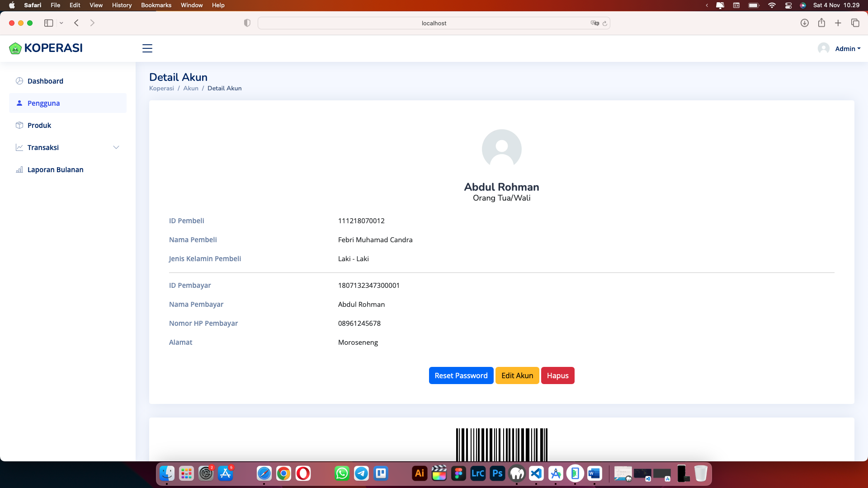
Task: Click the yellow Edit Akun button
Action: (x=517, y=375)
